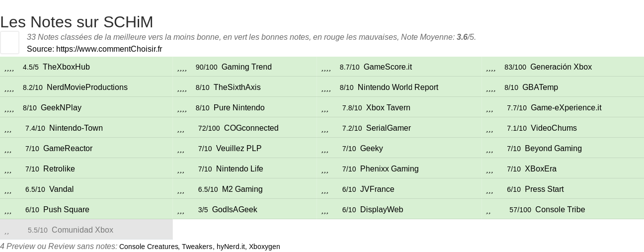Click the greyed Comunidad Xbox entry

(x=82, y=230)
